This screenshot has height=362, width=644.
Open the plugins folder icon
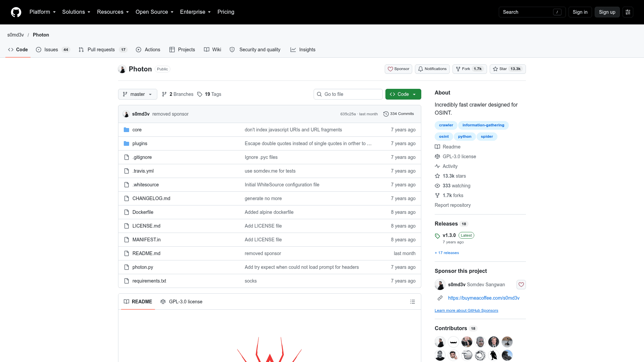point(126,143)
